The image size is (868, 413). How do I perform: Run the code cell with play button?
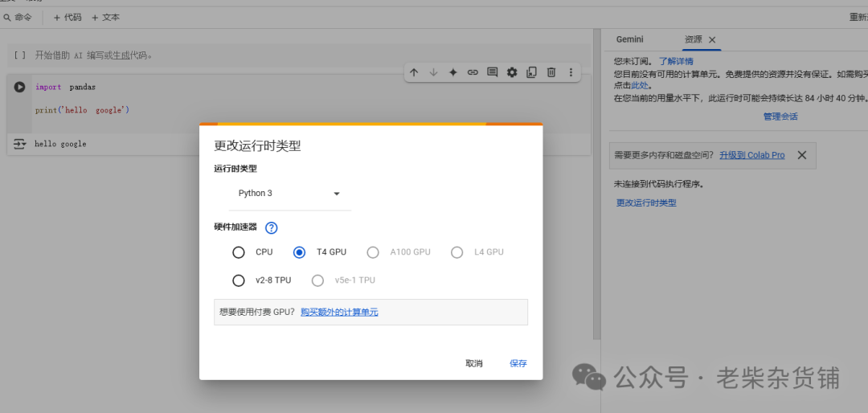click(19, 87)
